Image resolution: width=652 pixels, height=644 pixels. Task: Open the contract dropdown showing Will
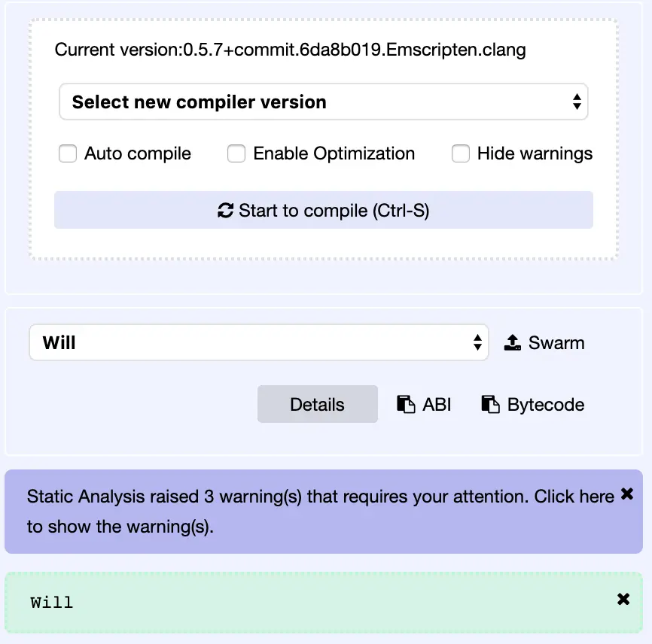tap(258, 342)
